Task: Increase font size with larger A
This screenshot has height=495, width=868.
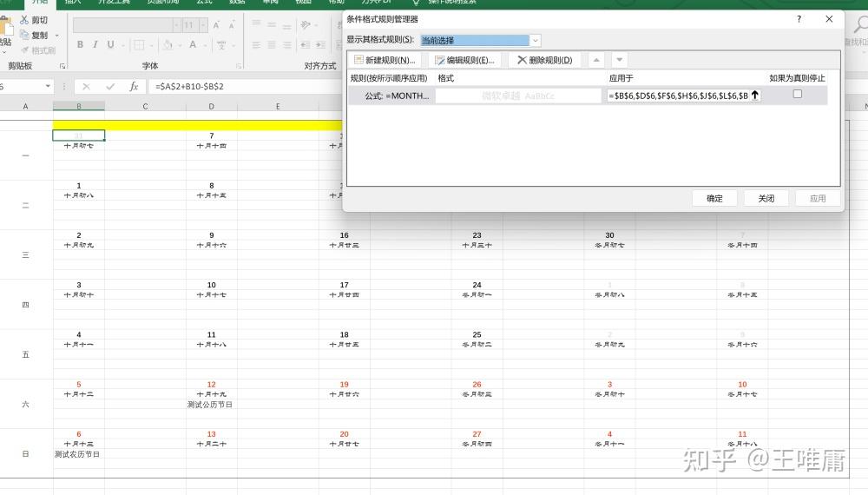Action: pyautogui.click(x=216, y=25)
